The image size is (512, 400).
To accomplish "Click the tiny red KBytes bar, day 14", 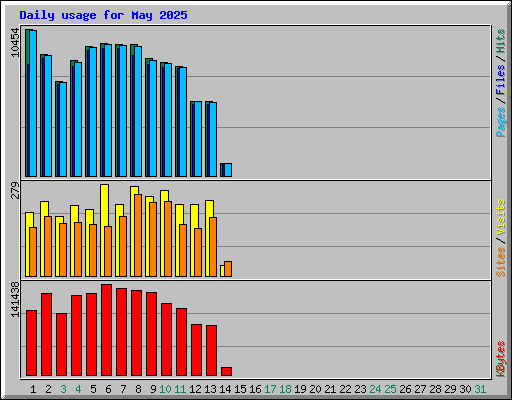I will pyautogui.click(x=226, y=372).
